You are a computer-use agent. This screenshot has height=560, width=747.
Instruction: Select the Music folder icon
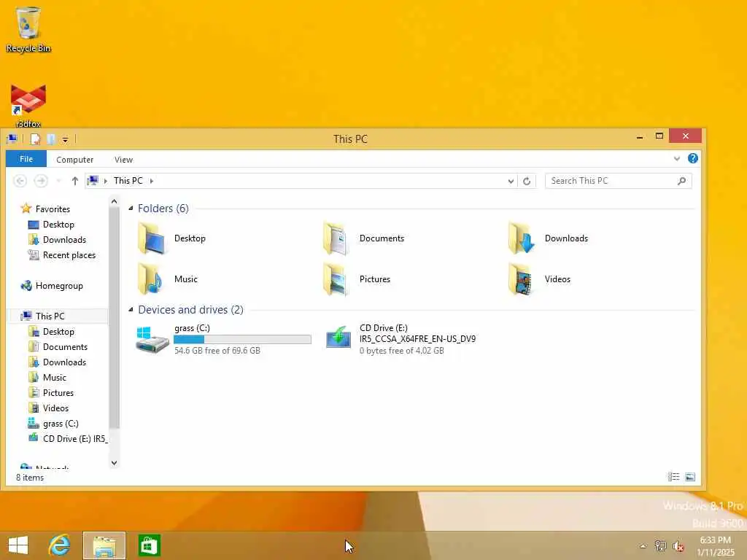pos(152,279)
